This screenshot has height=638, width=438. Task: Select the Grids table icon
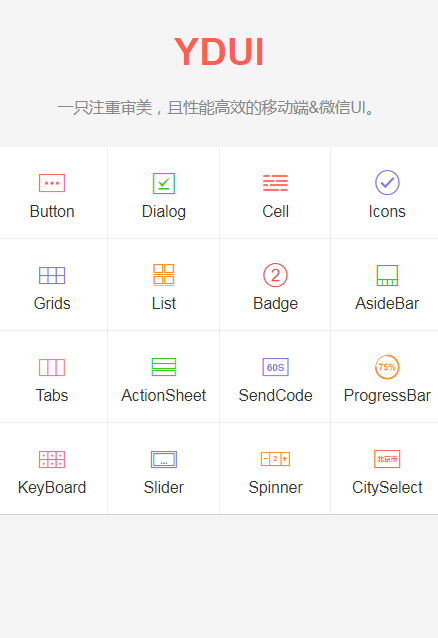52,275
